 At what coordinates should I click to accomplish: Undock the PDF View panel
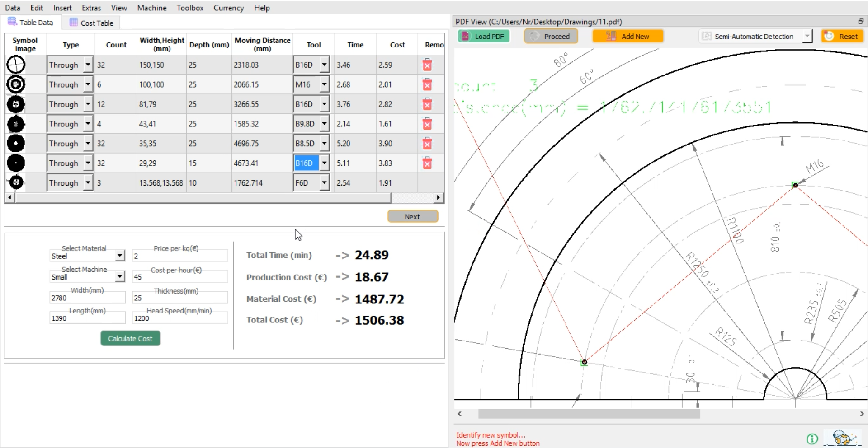861,21
